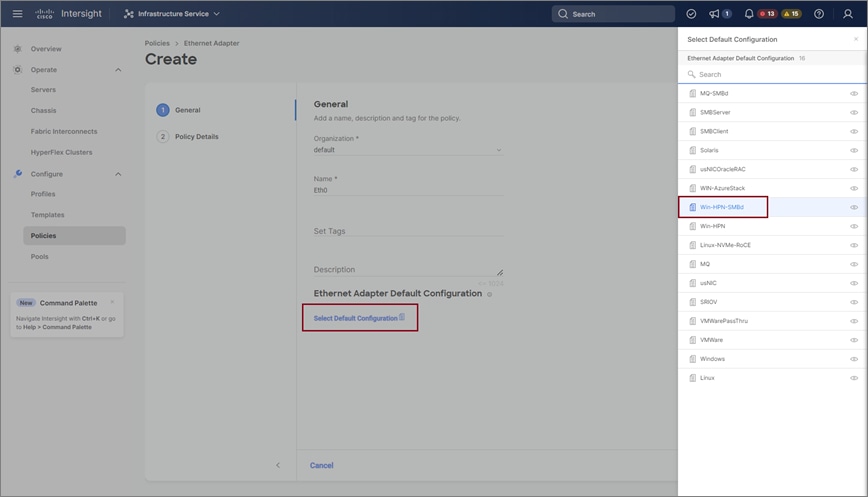Click the Overview sidebar icon
Image resolution: width=868 pixels, height=497 pixels.
pyautogui.click(x=18, y=49)
